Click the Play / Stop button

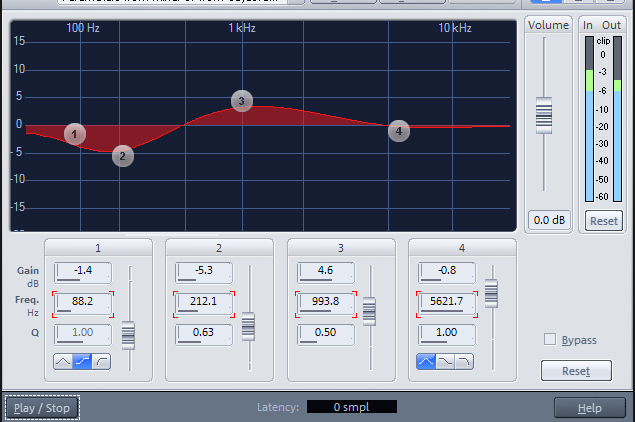[x=42, y=408]
